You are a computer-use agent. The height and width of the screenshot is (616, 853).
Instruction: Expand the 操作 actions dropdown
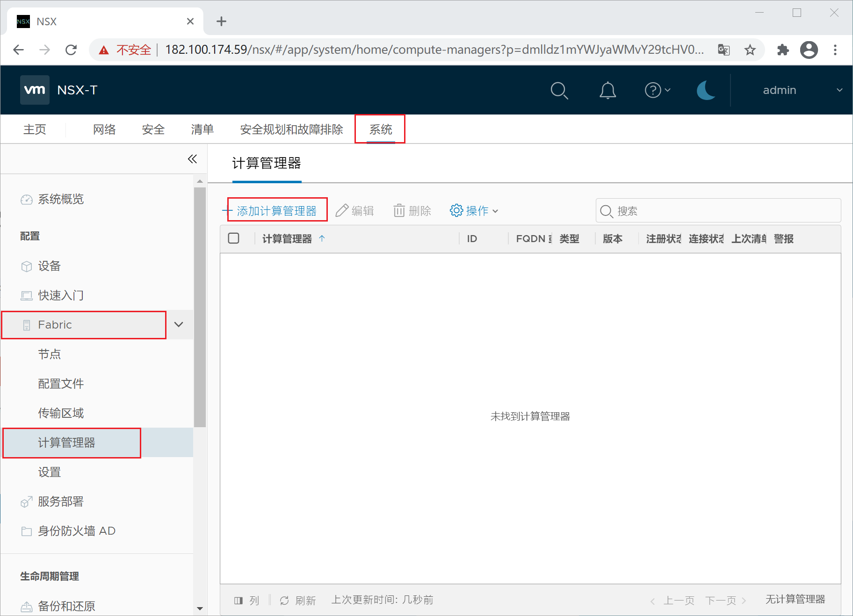click(474, 211)
